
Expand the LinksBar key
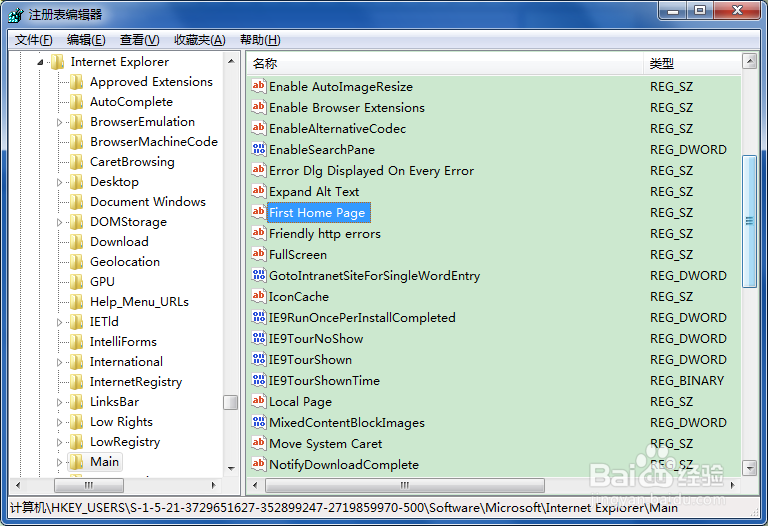(59, 403)
